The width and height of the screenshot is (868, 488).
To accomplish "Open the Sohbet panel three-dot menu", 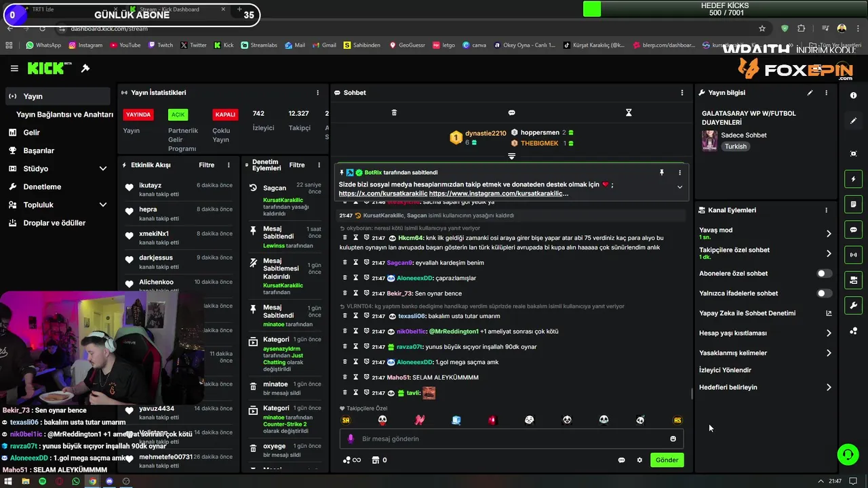I will pyautogui.click(x=682, y=93).
